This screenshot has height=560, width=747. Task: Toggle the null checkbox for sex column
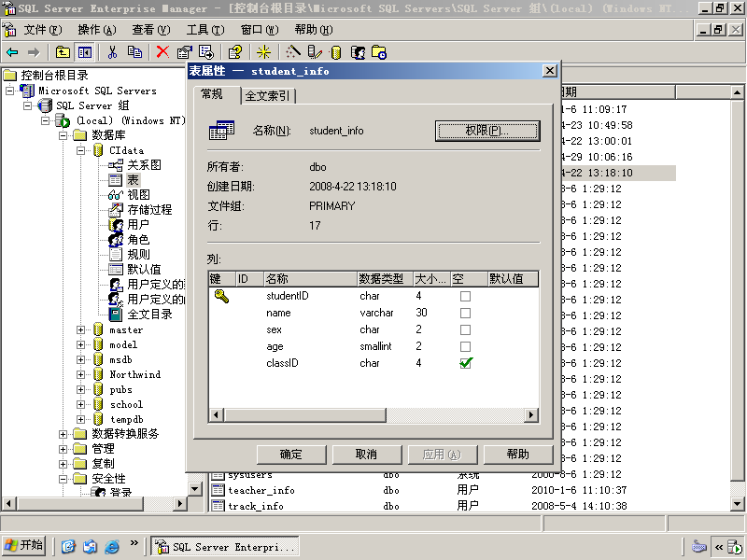[465, 329]
